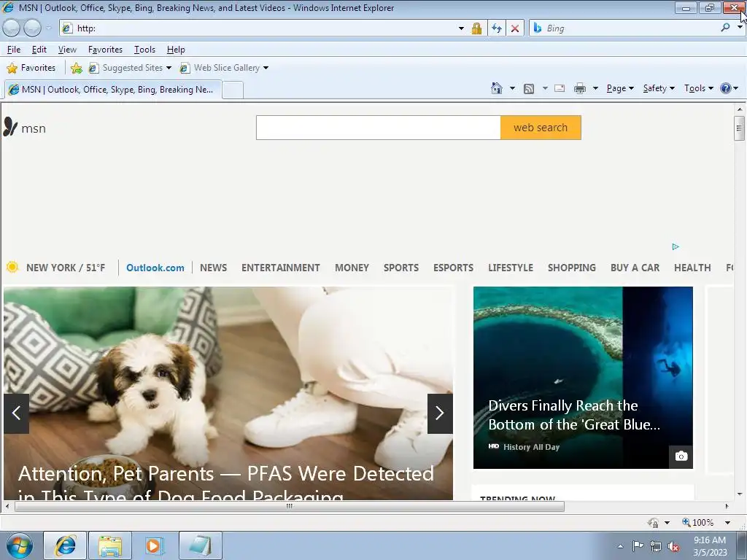Click the browser Back button
Image resolution: width=747 pixels, height=560 pixels.
[12, 28]
